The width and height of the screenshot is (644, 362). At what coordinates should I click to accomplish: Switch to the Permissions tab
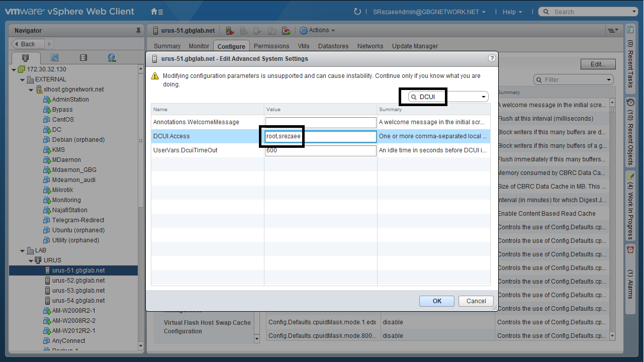pyautogui.click(x=271, y=46)
